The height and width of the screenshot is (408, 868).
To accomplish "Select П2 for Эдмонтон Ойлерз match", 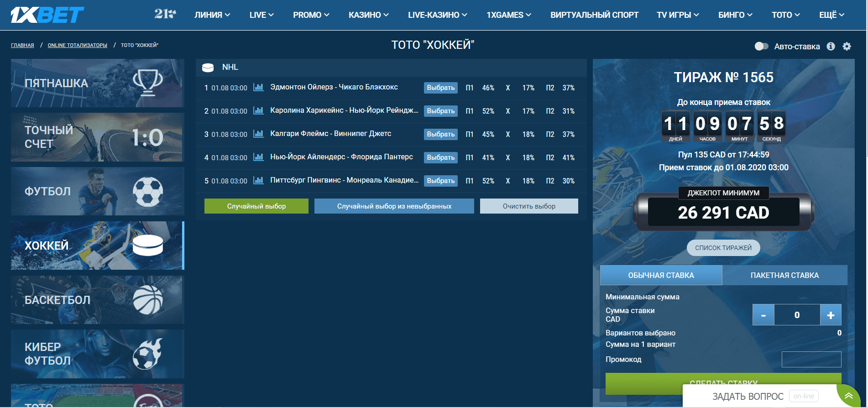I will pos(550,88).
